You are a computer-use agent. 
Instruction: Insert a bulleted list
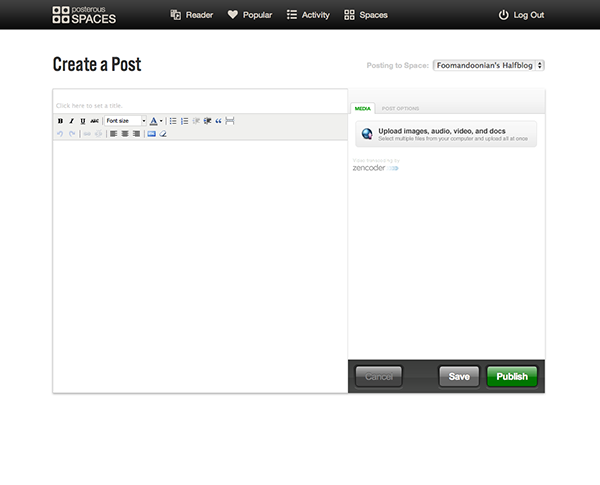[173, 121]
